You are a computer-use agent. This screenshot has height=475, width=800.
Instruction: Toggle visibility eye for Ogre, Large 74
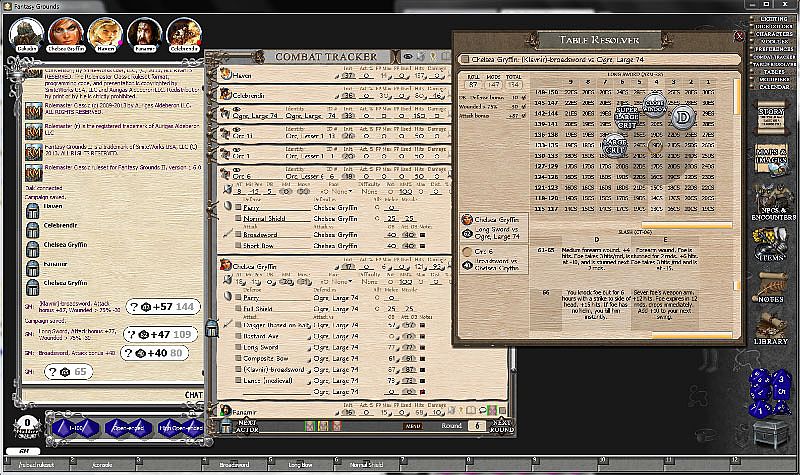point(237,108)
